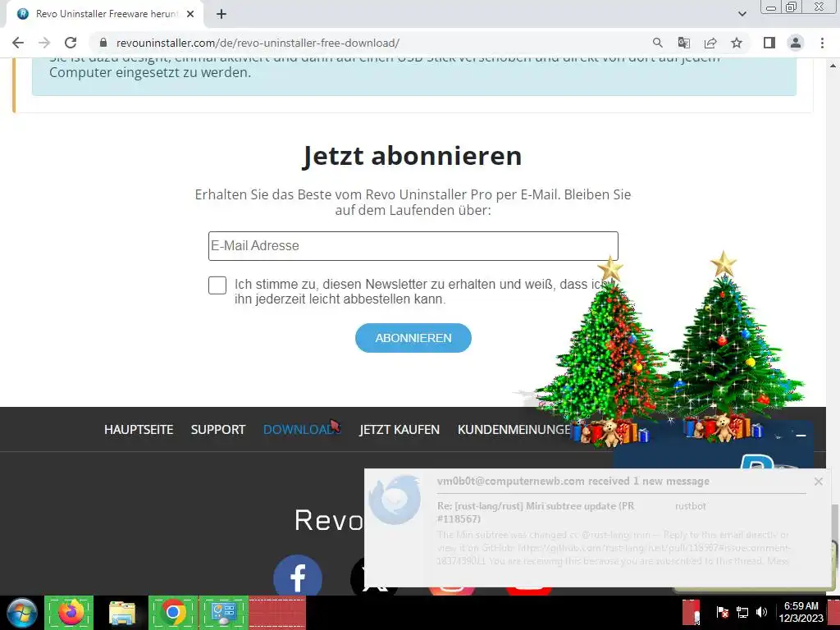Bookmark this page with the star icon
The height and width of the screenshot is (630, 840).
coord(737,43)
